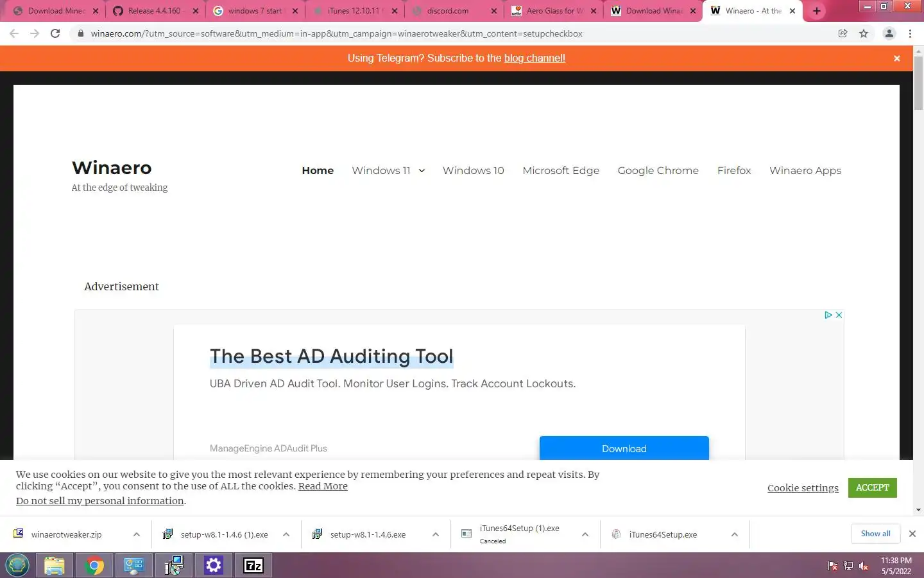Click Do not sell my personal information

100,501
